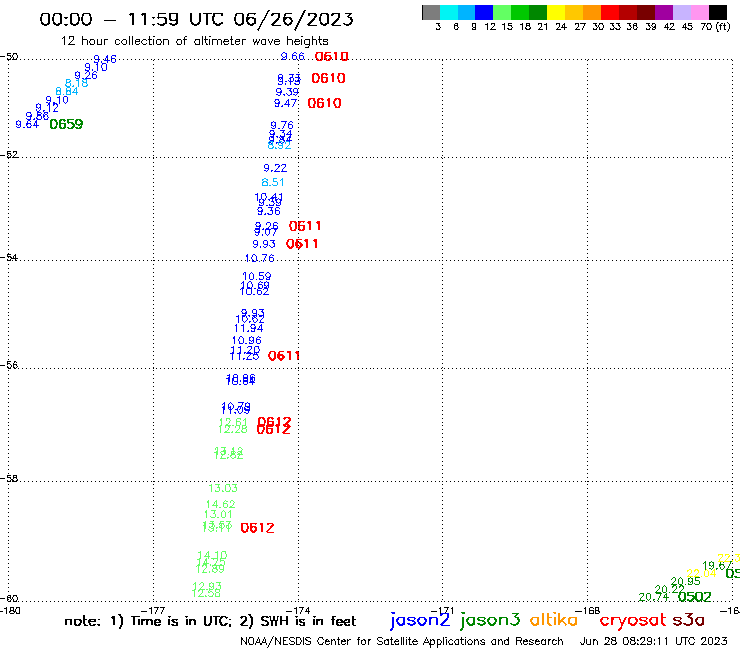Click the 11.94 wave height value
Viewport: 740px width, 650px height.
coord(249,328)
